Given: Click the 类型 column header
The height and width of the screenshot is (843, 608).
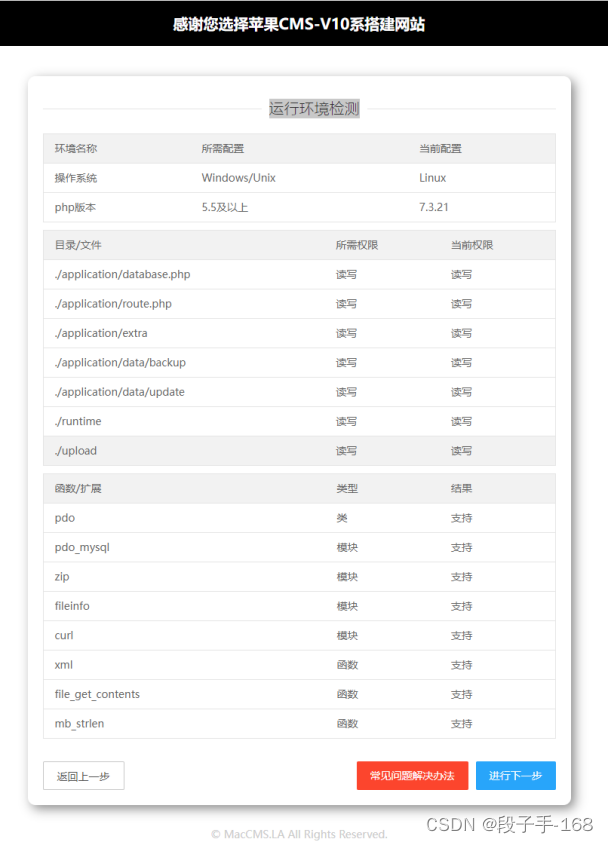Looking at the screenshot, I should point(347,489).
